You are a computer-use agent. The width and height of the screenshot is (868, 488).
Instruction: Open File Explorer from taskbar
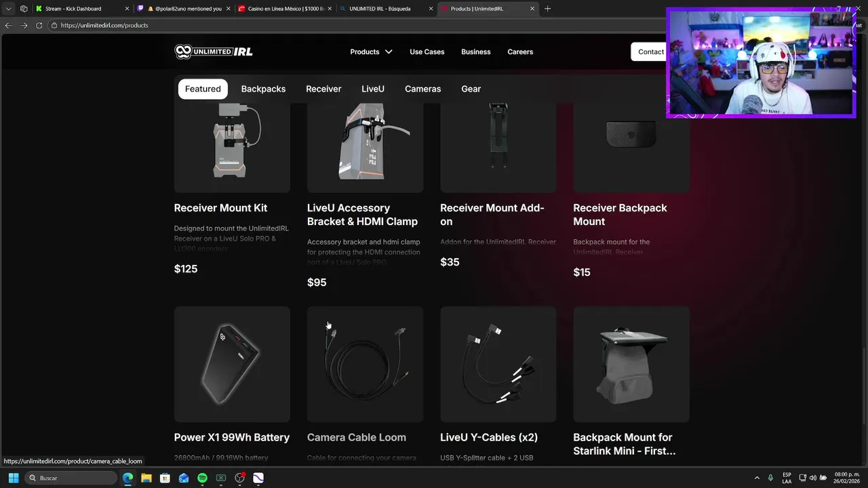[146, 478]
